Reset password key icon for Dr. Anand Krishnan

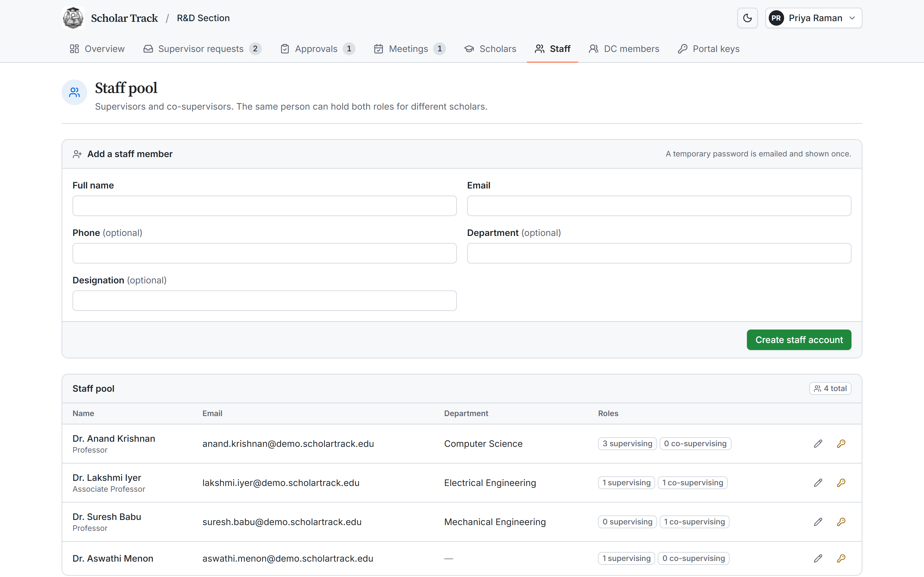coord(841,443)
